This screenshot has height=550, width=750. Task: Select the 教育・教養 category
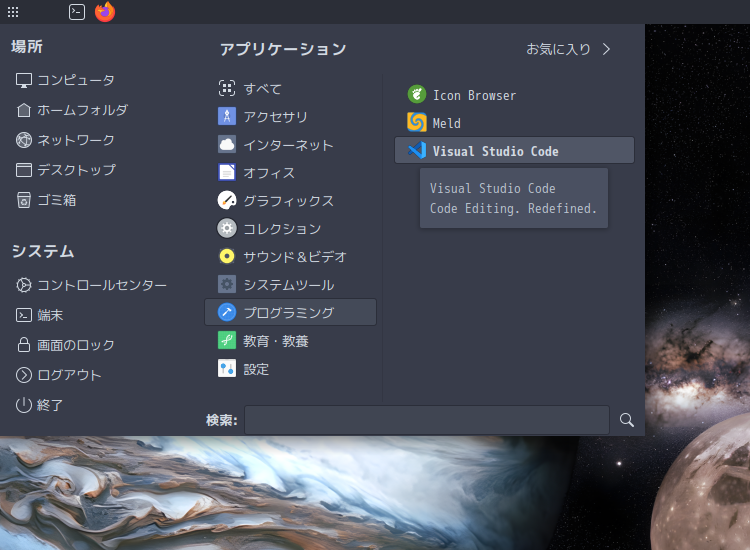click(x=290, y=341)
